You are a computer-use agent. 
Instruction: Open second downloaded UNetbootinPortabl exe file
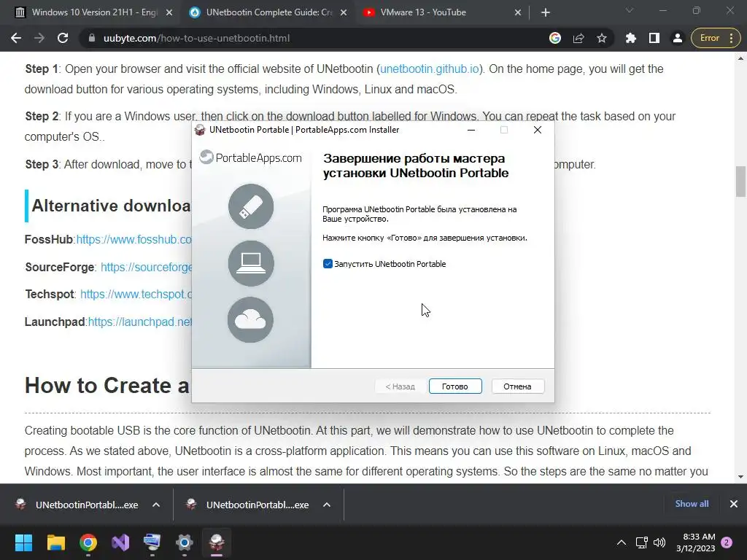(248, 505)
